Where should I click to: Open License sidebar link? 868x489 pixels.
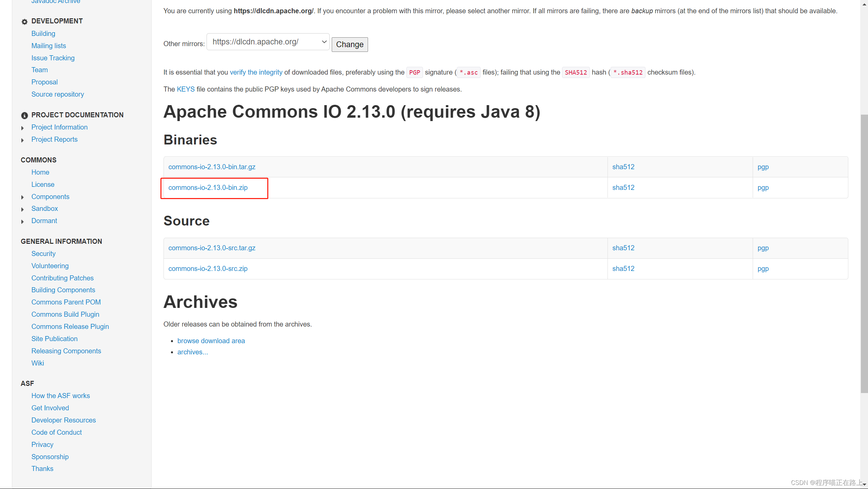coord(43,184)
